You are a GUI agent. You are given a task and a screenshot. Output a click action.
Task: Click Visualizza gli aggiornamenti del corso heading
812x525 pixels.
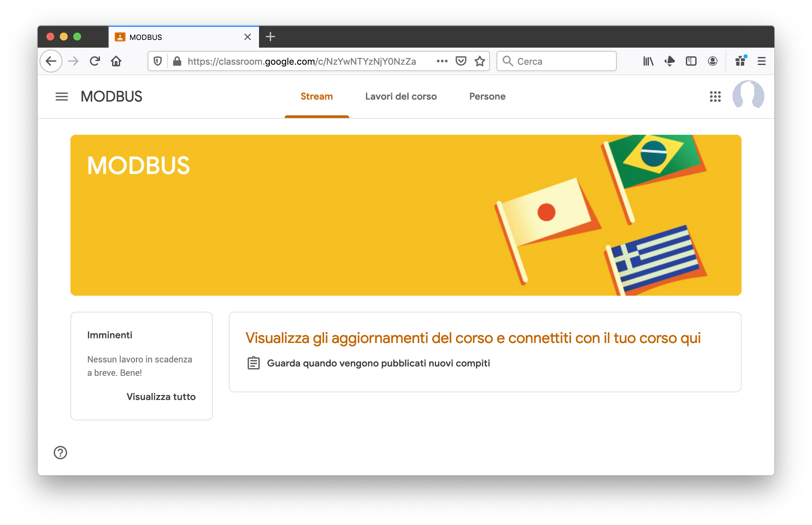(x=473, y=338)
